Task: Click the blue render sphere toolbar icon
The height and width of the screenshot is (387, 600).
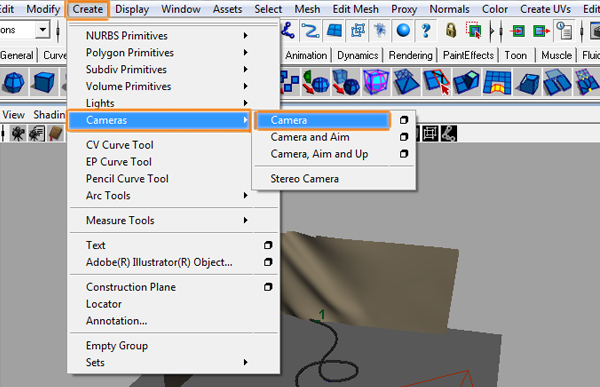Action: coord(403,30)
